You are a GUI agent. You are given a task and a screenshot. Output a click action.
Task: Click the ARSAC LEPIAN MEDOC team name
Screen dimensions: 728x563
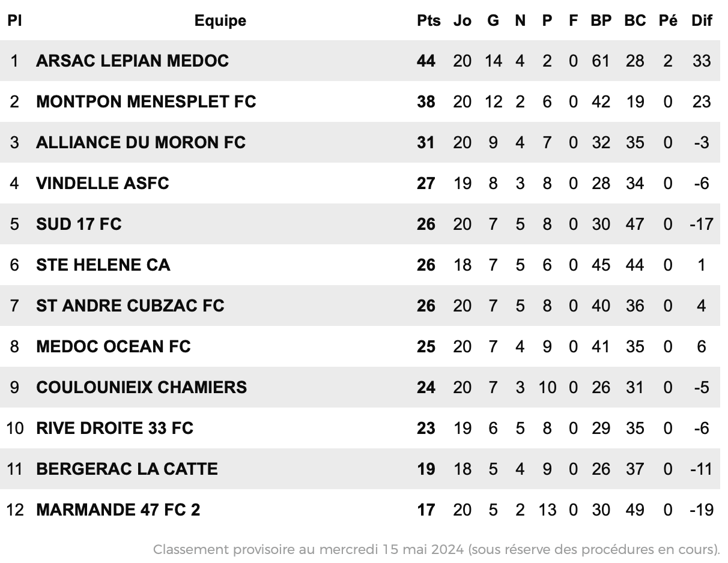[x=132, y=61]
